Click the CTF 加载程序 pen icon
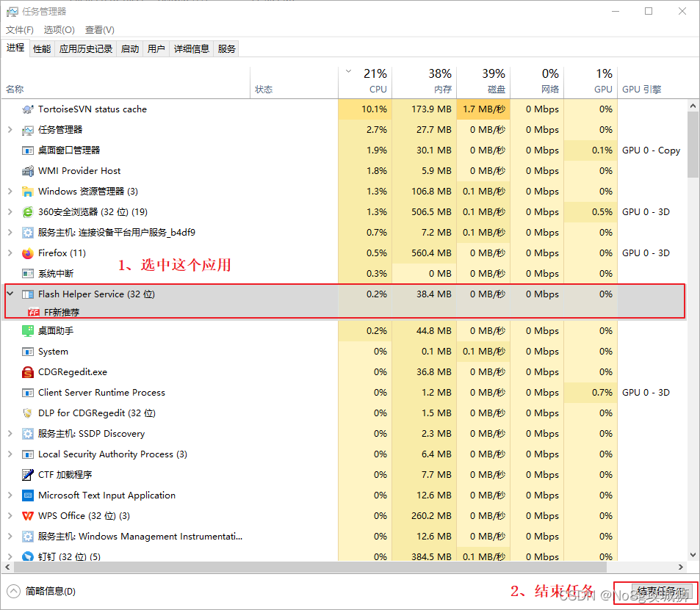The width and height of the screenshot is (700, 610). pos(28,475)
